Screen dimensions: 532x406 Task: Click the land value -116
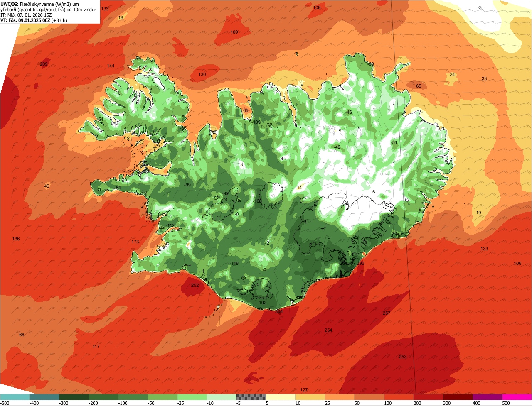[x=234, y=263]
